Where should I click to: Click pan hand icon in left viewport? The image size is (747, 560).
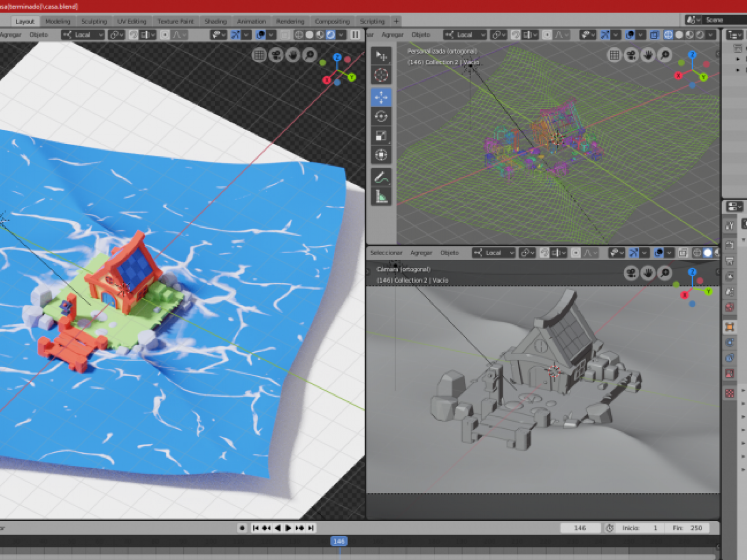[293, 55]
